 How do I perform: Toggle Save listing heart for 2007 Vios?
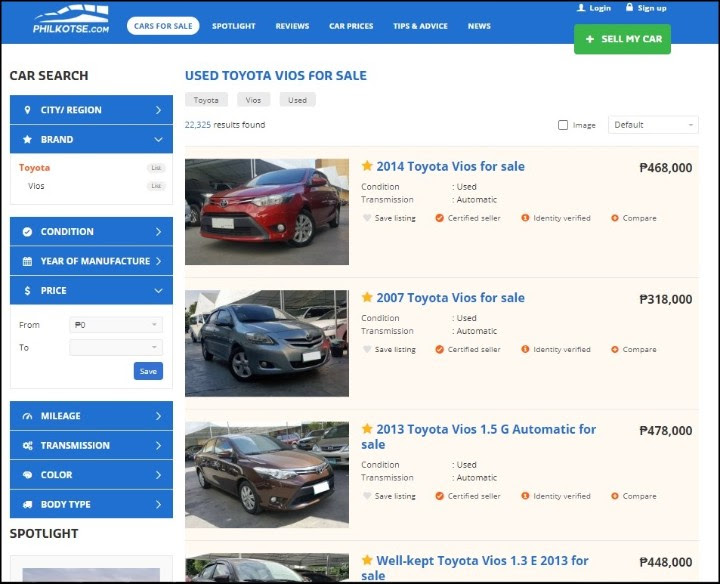pos(367,349)
